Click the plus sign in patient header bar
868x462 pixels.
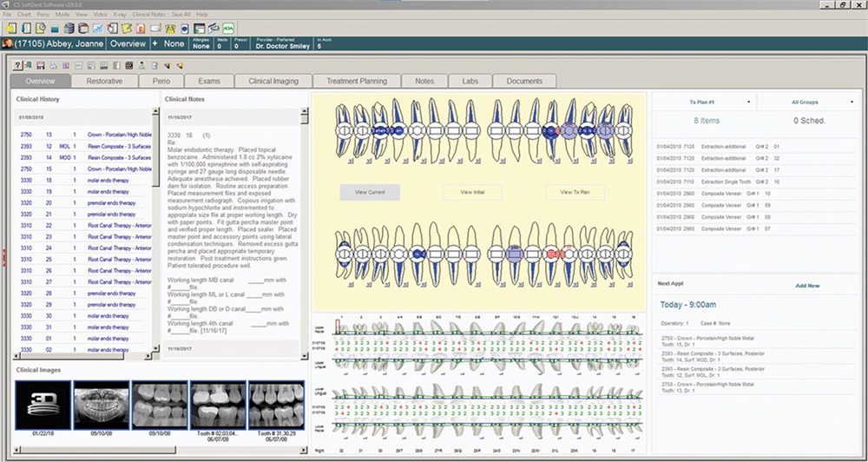click(x=155, y=43)
